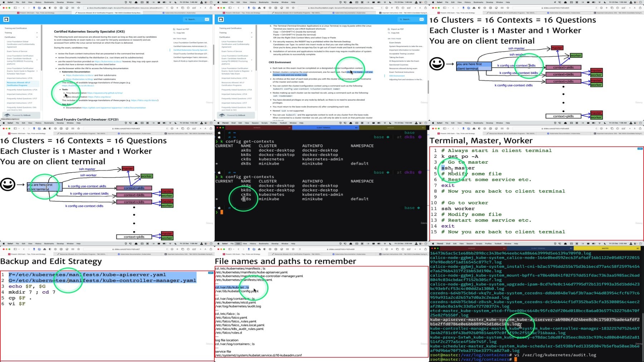Expand Training section on the CKS Specialist page
644x362 pixels.
point(37,33)
